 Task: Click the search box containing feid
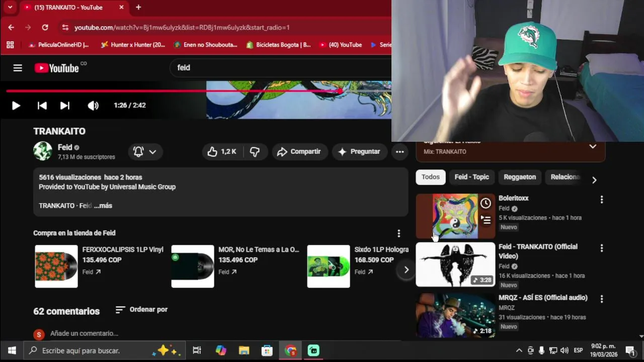pos(282,67)
